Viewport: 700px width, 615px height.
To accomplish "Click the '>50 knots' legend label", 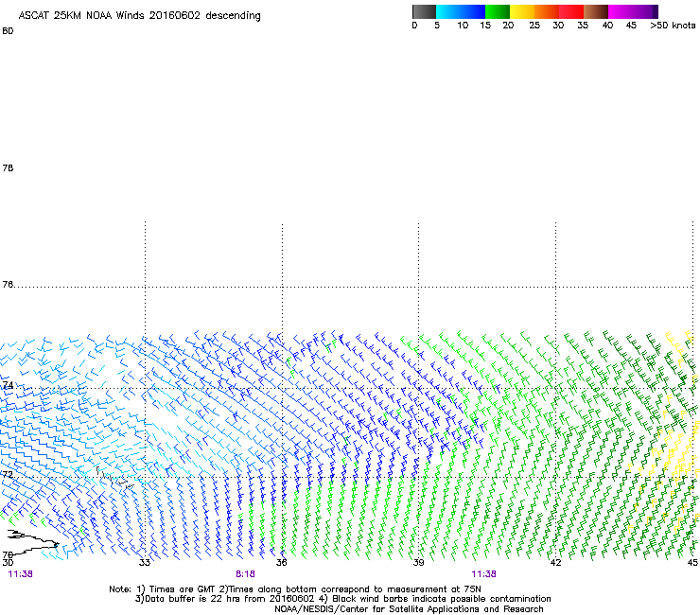I will click(x=673, y=26).
